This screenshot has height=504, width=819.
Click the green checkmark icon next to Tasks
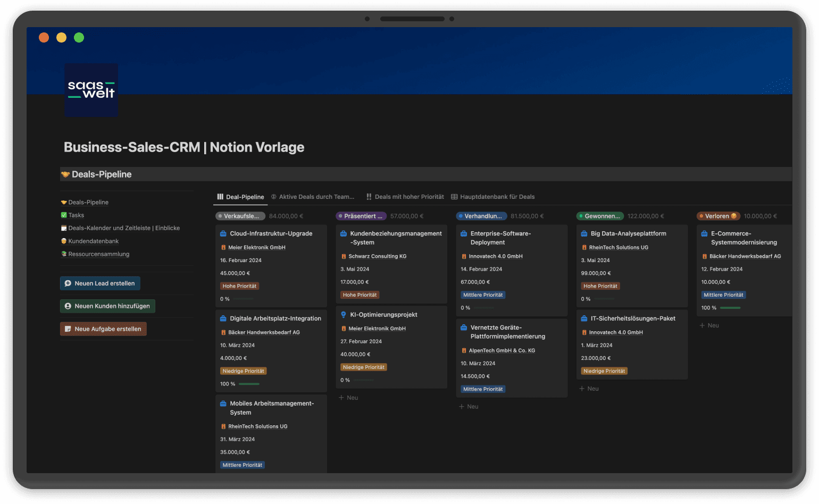[64, 215]
